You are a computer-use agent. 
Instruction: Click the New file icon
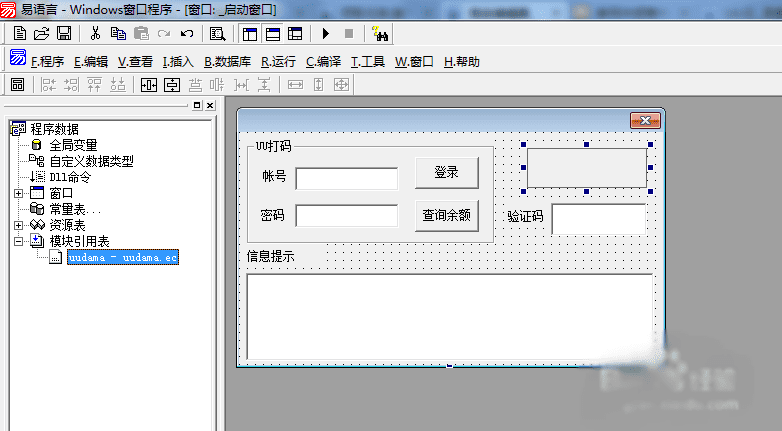pyautogui.click(x=20, y=33)
